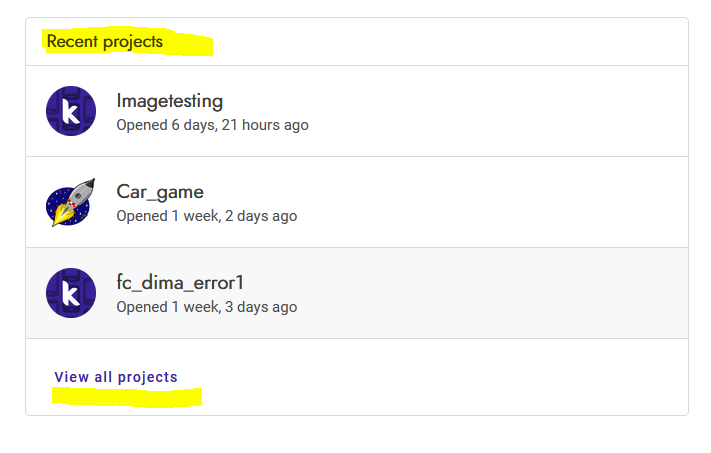The height and width of the screenshot is (453, 711).
Task: Click the Recent projects heading
Action: (105, 41)
